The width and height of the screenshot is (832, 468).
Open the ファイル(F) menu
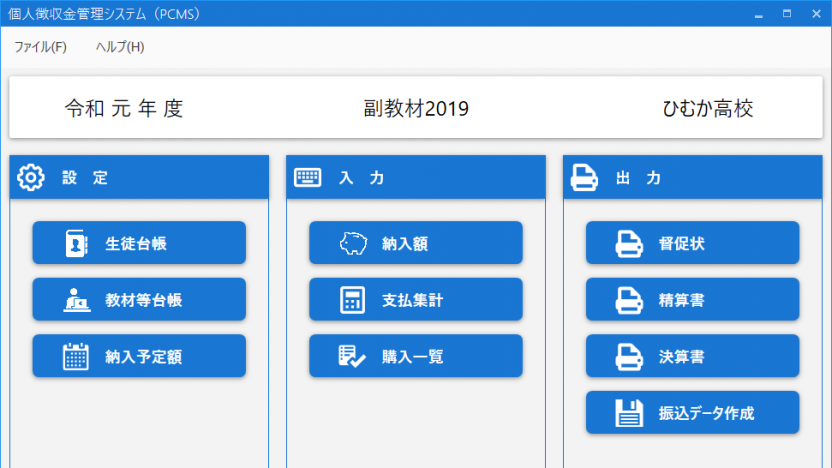click(40, 47)
